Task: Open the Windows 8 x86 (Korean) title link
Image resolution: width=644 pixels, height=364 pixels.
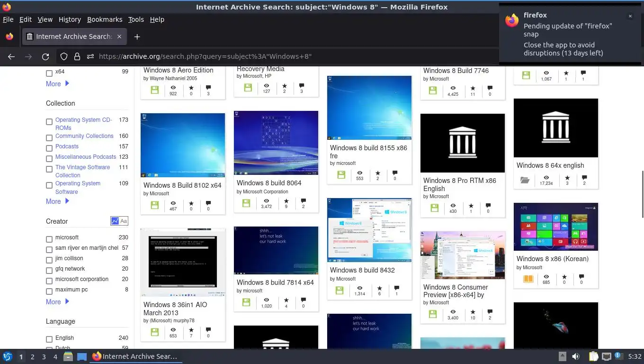Action: coord(553,259)
